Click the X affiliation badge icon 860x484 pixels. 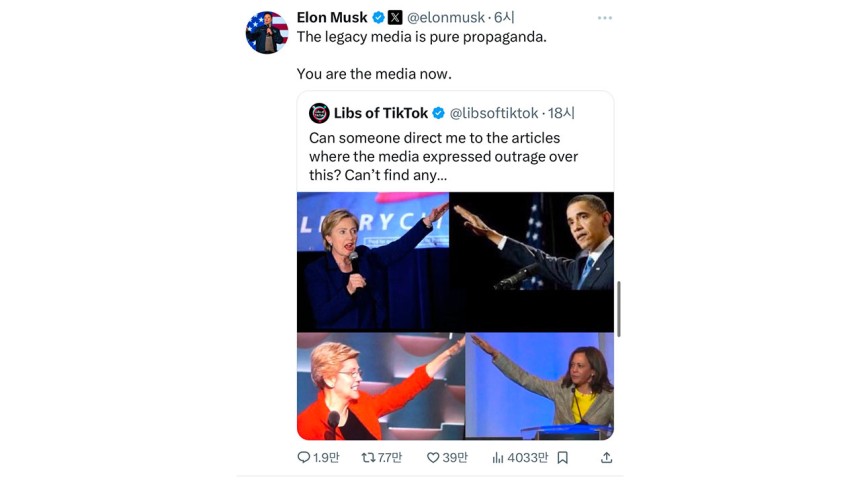(x=395, y=18)
